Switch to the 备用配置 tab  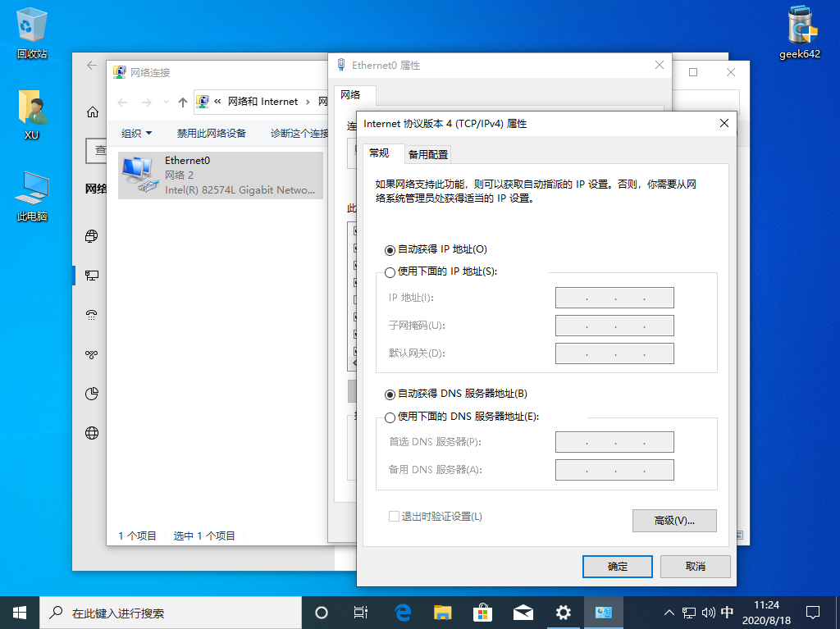[x=427, y=154]
